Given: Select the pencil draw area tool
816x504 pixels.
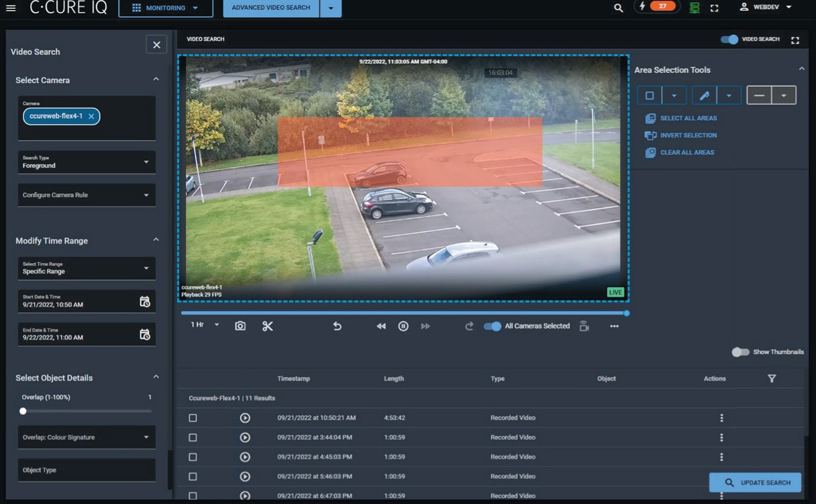Looking at the screenshot, I should click(704, 95).
